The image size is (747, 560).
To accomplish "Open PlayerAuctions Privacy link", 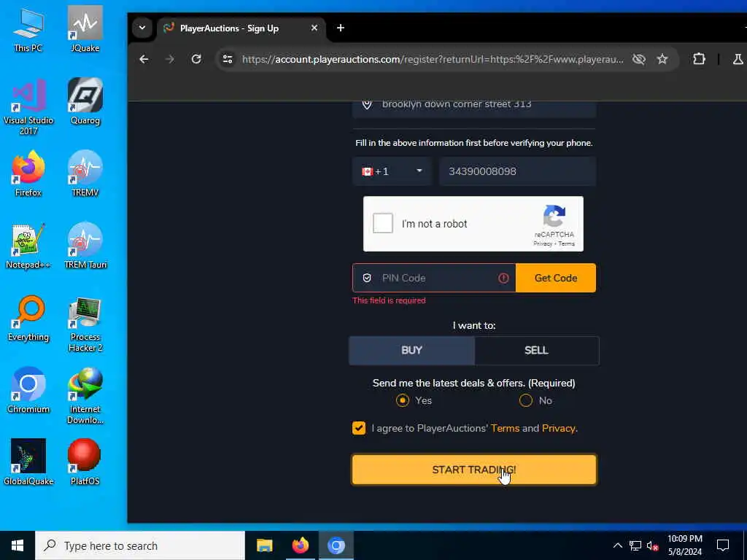I will (x=558, y=428).
